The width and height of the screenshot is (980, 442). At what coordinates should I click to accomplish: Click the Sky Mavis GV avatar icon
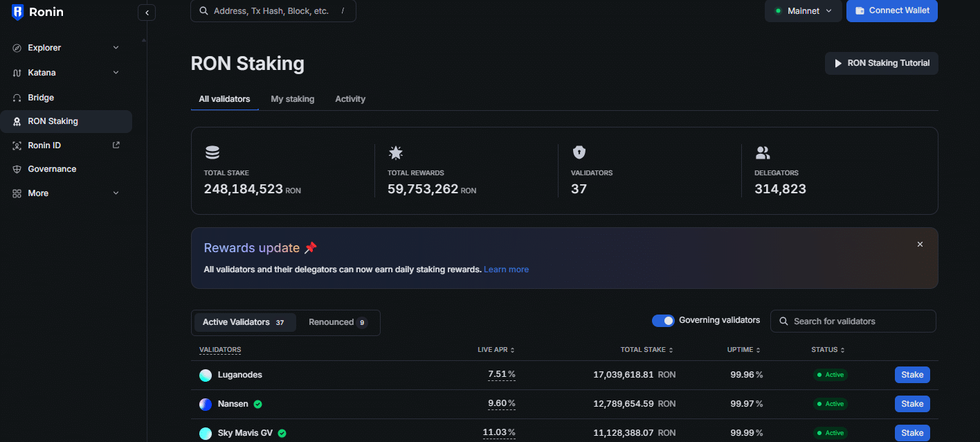click(206, 434)
